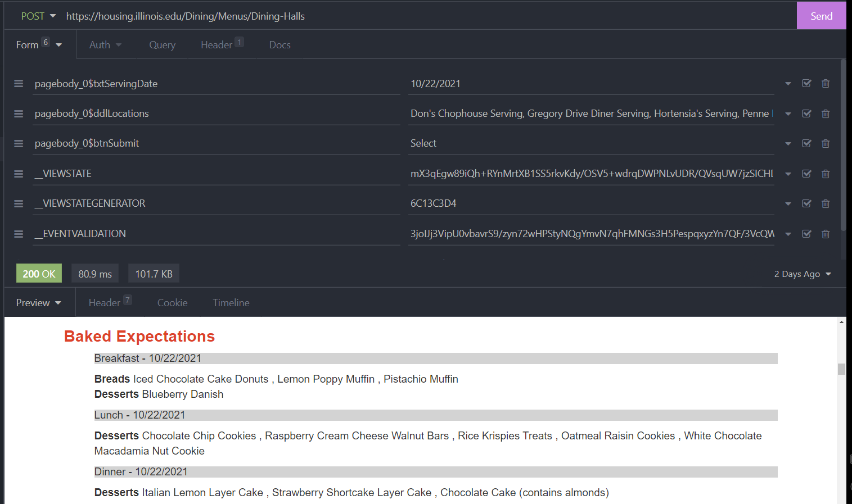Disable the btnSubmit parameter checkbox
The image size is (852, 504).
point(806,143)
